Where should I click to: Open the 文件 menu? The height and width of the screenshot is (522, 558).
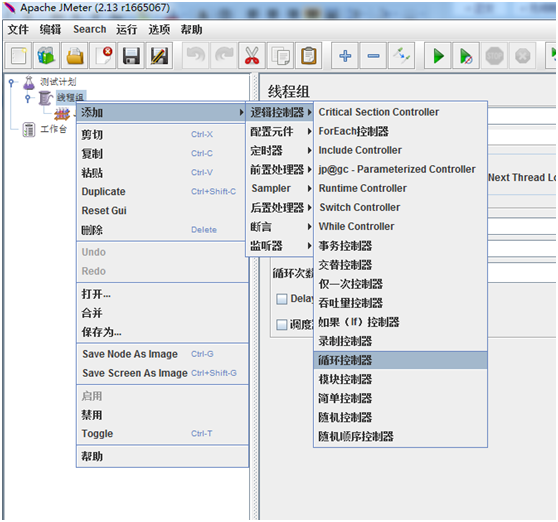18,30
